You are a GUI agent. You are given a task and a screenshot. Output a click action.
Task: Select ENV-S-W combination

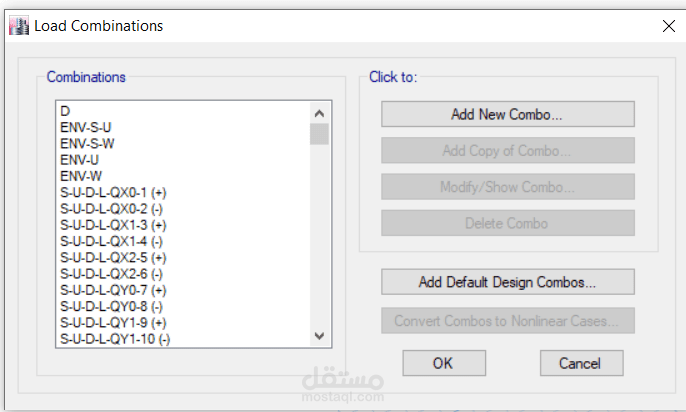pos(87,143)
